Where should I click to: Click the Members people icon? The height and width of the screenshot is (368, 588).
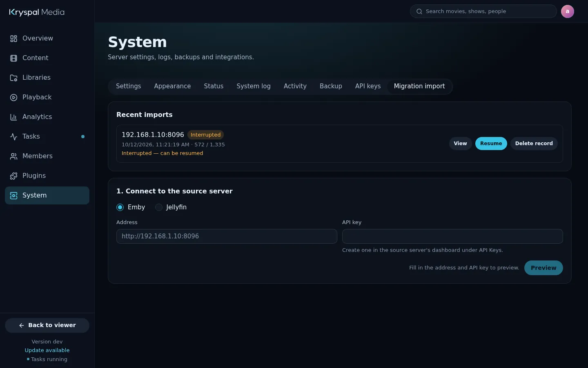click(x=13, y=156)
